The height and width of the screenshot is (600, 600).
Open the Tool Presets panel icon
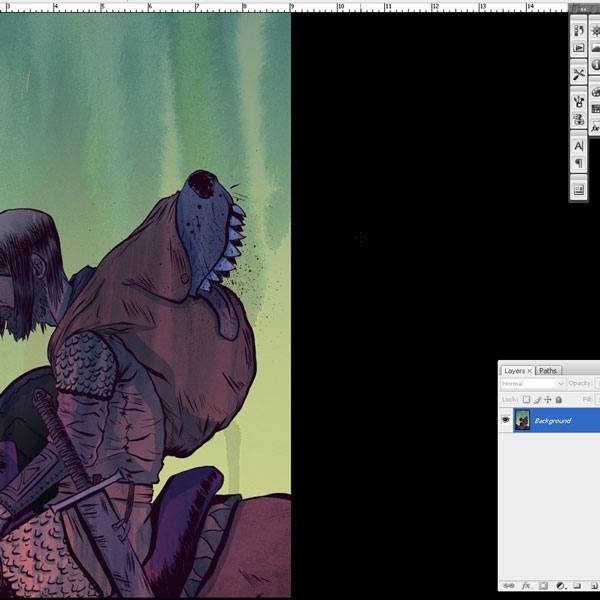point(579,74)
